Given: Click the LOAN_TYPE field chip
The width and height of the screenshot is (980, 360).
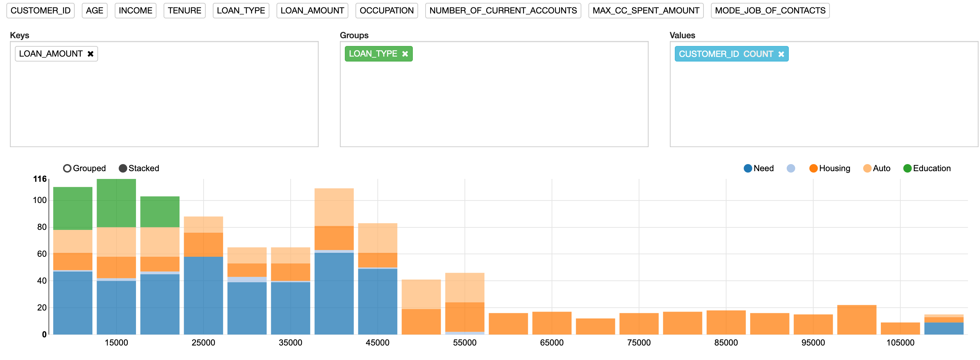Looking at the screenshot, I should [240, 10].
